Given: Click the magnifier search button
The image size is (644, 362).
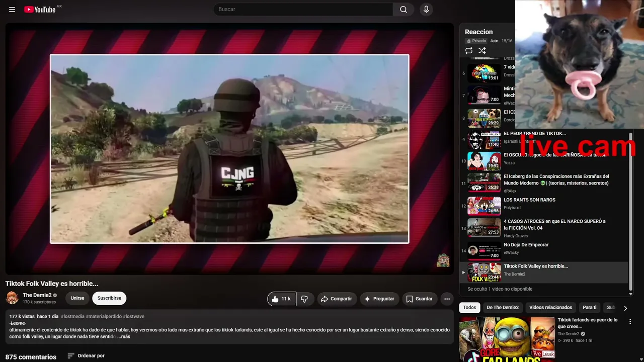Looking at the screenshot, I should (404, 10).
